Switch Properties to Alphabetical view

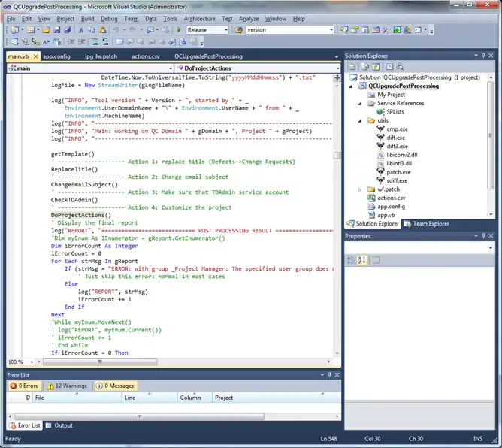click(x=362, y=260)
